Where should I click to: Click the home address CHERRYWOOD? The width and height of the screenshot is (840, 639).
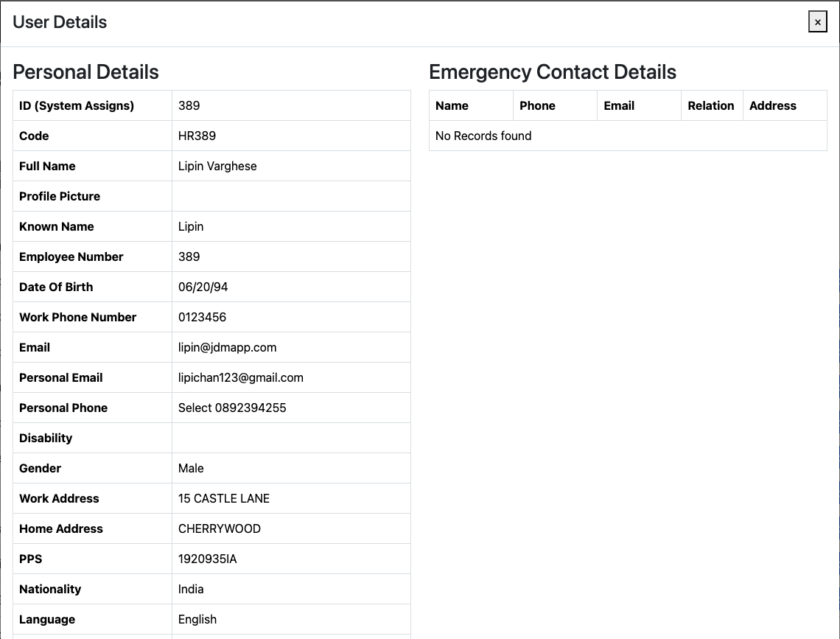[219, 528]
